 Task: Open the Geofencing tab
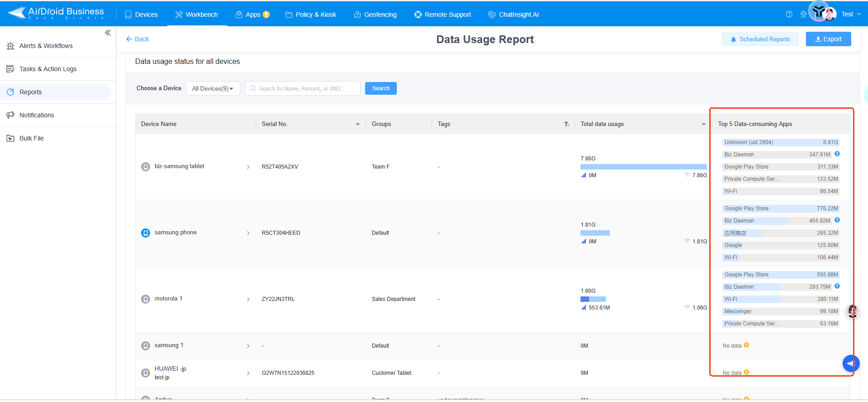click(375, 15)
